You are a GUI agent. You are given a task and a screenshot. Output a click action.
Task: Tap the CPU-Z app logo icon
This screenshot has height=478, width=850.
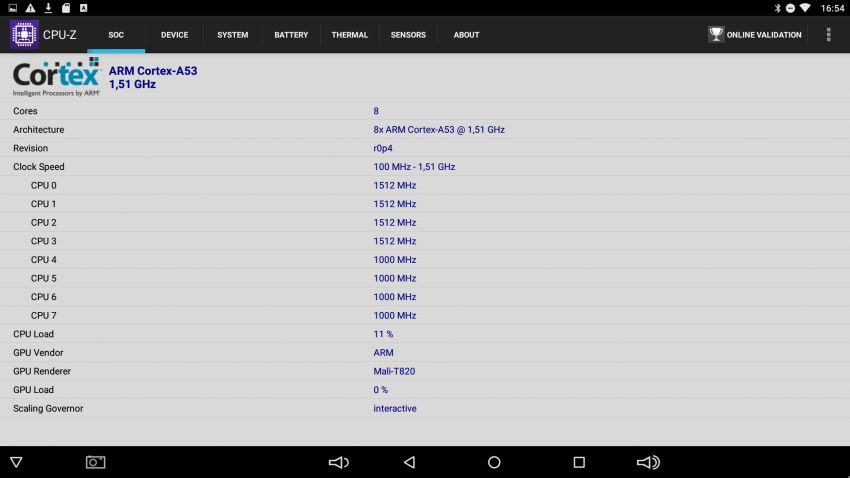(24, 34)
